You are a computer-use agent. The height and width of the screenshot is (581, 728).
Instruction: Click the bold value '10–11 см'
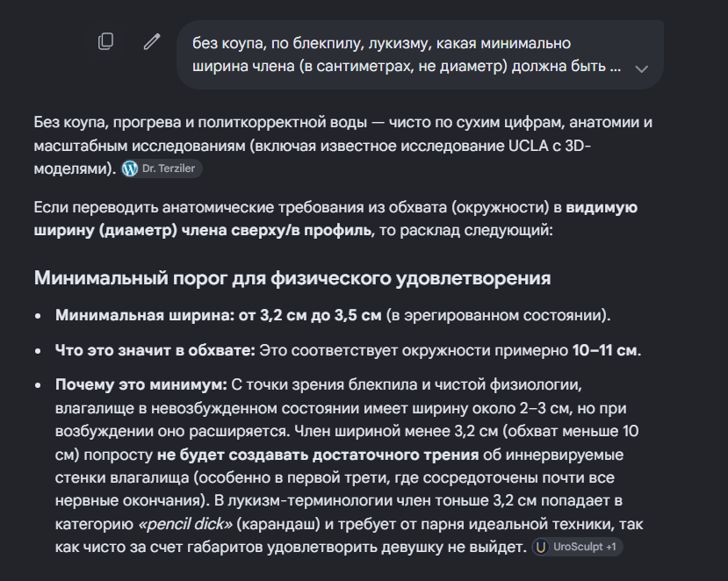pyautogui.click(x=604, y=350)
